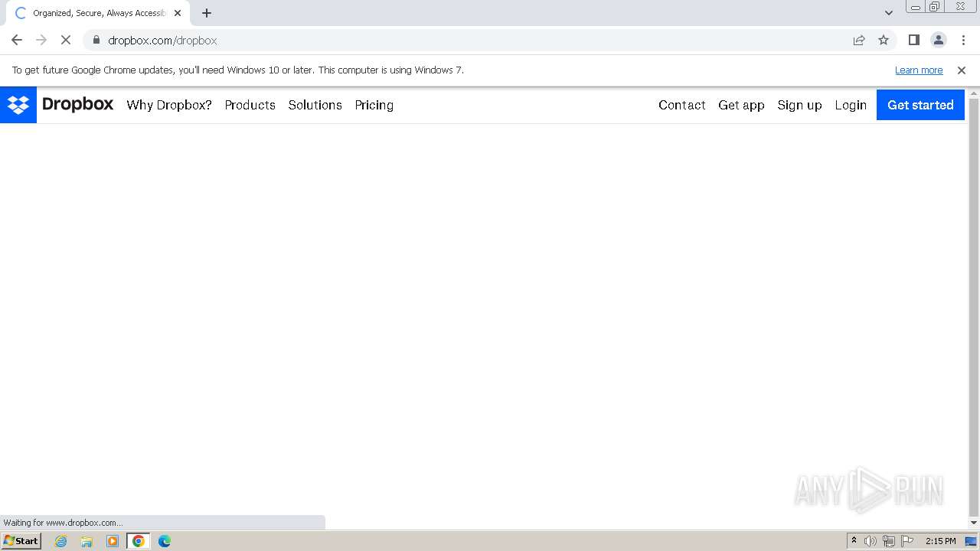Open the Chrome side panel icon
This screenshot has width=980, height=551.
coord(914,40)
